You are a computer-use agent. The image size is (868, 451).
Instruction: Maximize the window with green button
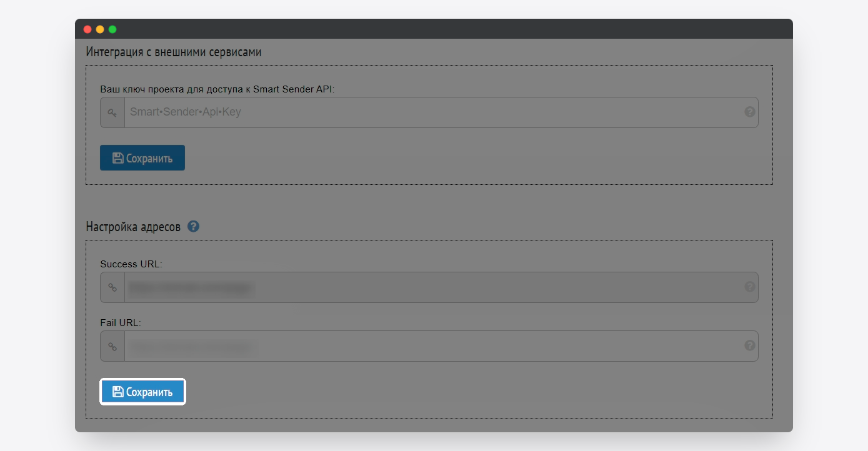(x=112, y=29)
